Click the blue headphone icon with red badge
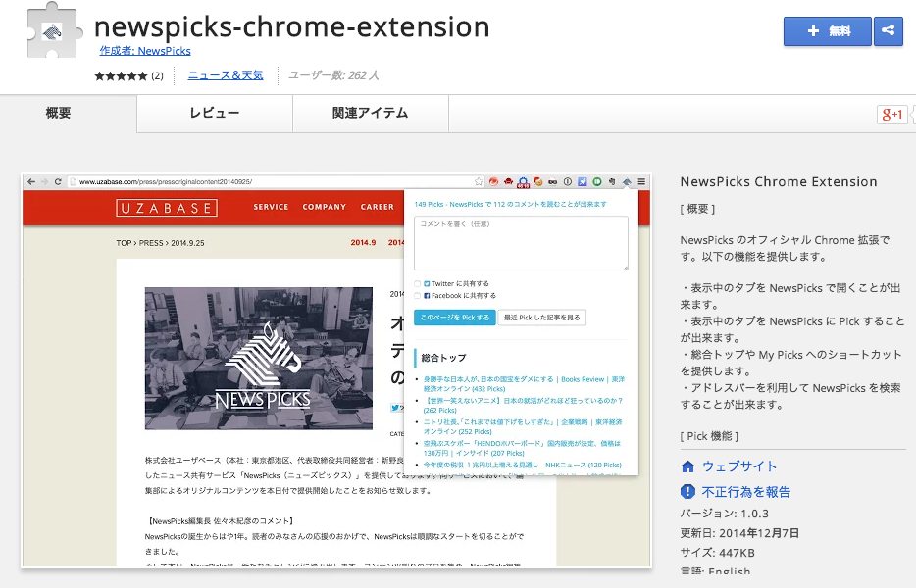This screenshot has width=916, height=588. tap(523, 182)
